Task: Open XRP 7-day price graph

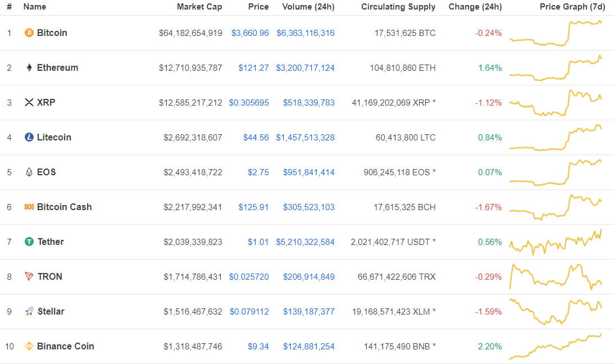Action: tap(556, 103)
